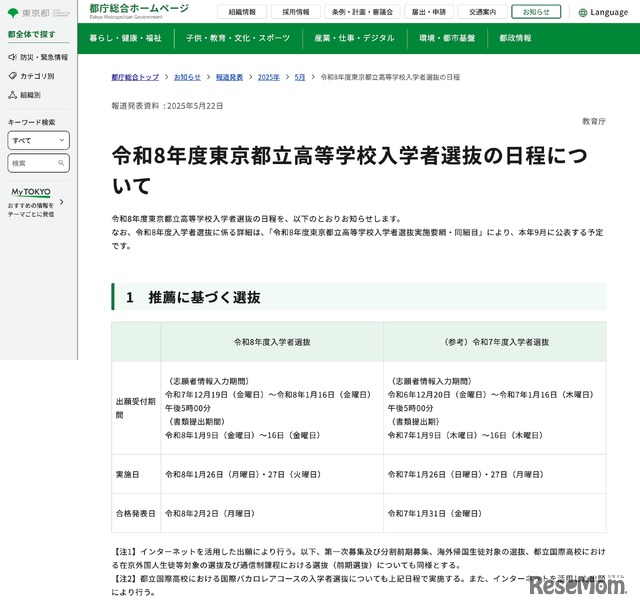This screenshot has width=640, height=608.
Task: Open the 環境・都市基盤 menu
Action: click(x=447, y=38)
